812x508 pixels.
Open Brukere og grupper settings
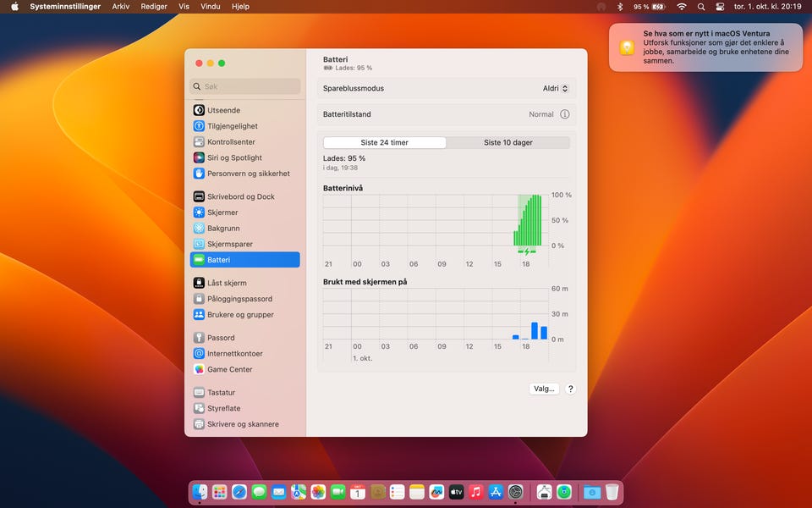245,314
